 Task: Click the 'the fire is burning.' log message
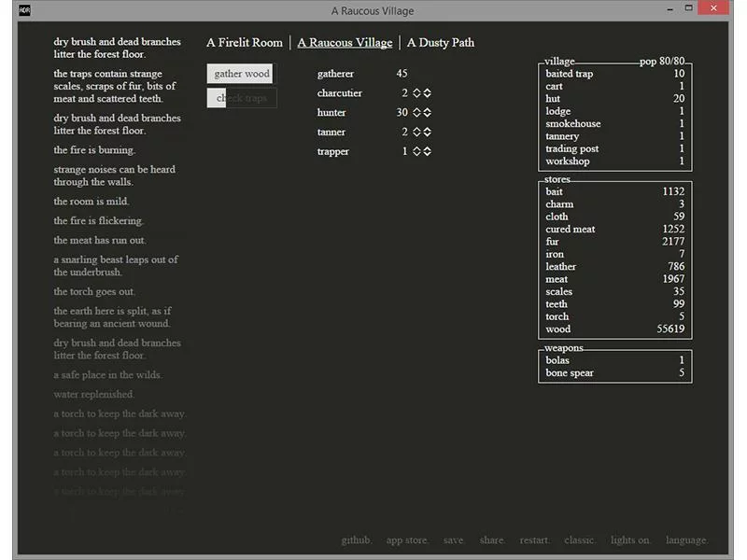point(94,150)
